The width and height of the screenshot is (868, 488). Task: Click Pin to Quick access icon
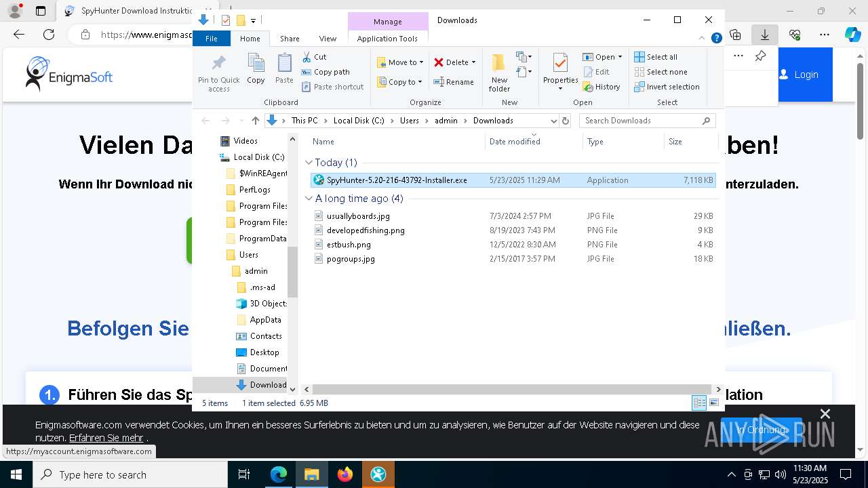click(x=218, y=73)
